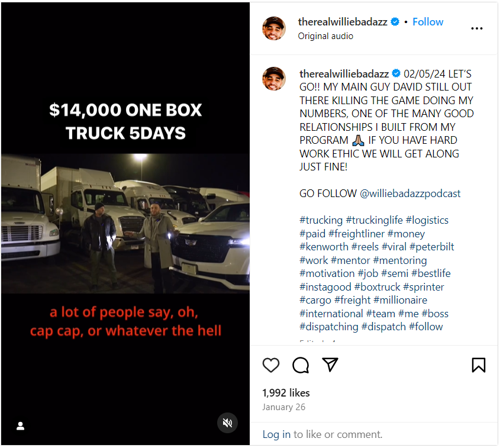
Task: Open the #freightliner hashtag
Action: click(367, 234)
